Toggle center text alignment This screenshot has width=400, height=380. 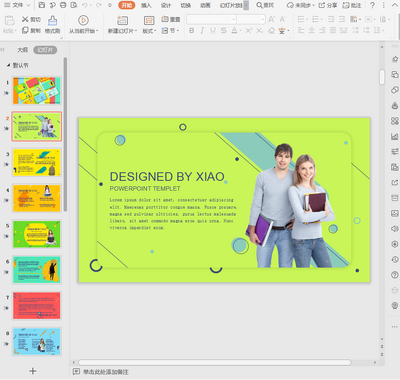pyautogui.click(x=311, y=31)
